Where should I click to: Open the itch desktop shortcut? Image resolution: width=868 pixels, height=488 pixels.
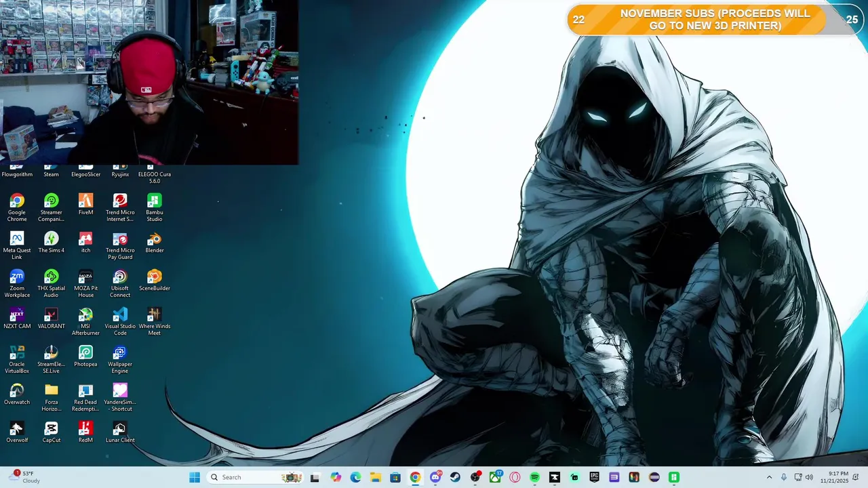pos(85,242)
